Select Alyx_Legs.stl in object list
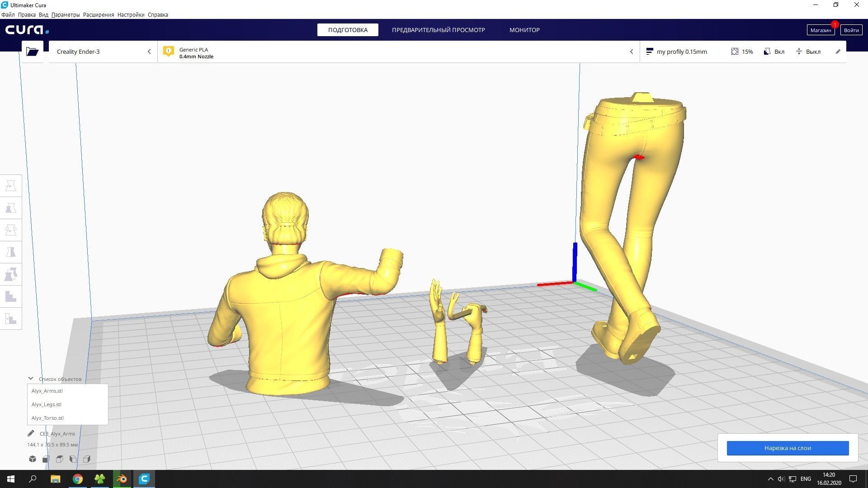 [x=67, y=404]
